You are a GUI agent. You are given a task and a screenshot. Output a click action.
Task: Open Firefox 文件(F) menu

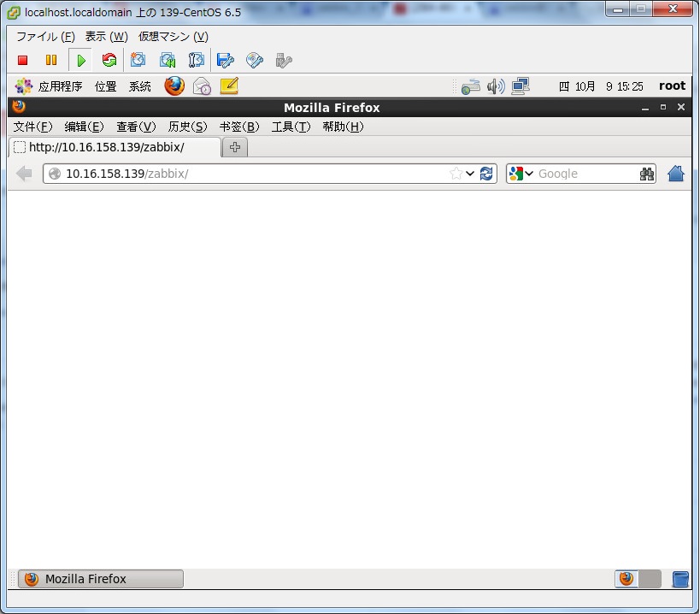[x=32, y=127]
